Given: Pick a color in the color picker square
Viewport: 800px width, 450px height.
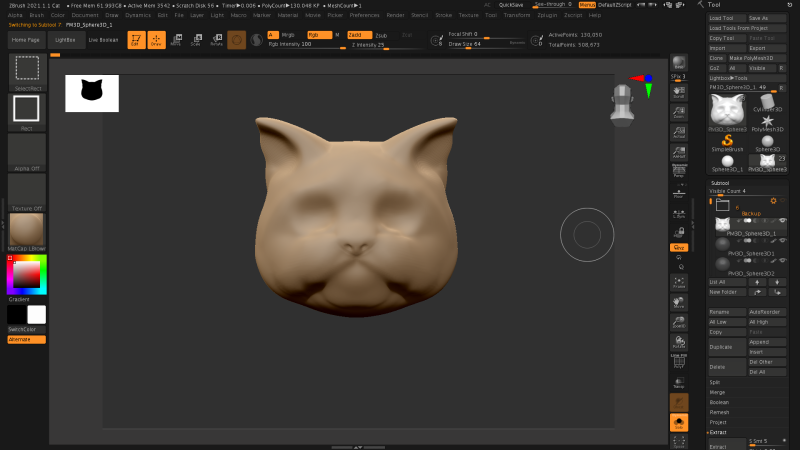Looking at the screenshot, I should point(26,272).
